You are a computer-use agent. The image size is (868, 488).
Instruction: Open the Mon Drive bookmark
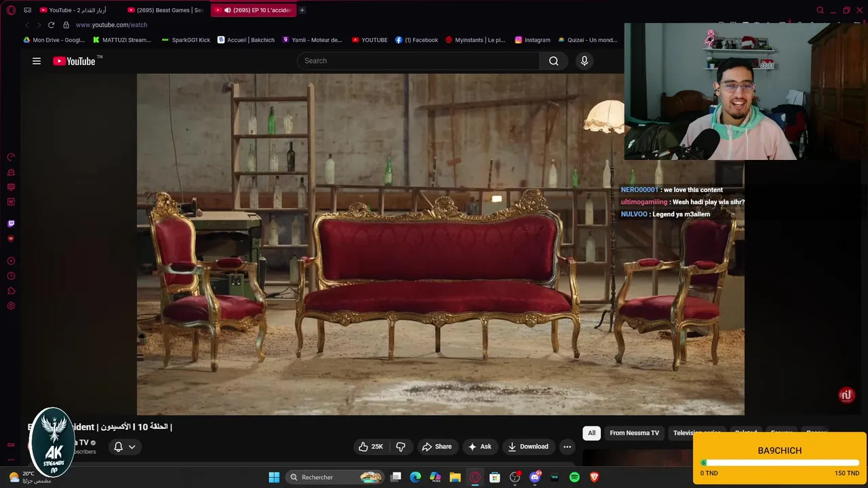click(x=54, y=40)
